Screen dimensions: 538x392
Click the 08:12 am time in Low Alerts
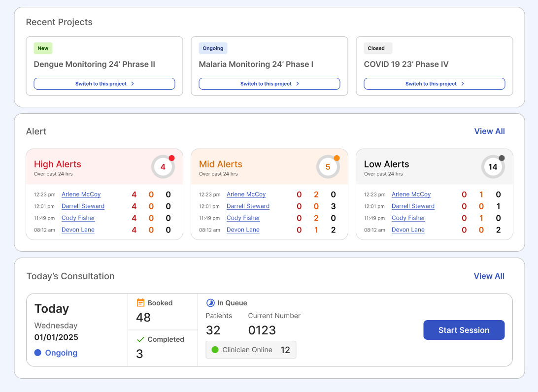point(374,230)
